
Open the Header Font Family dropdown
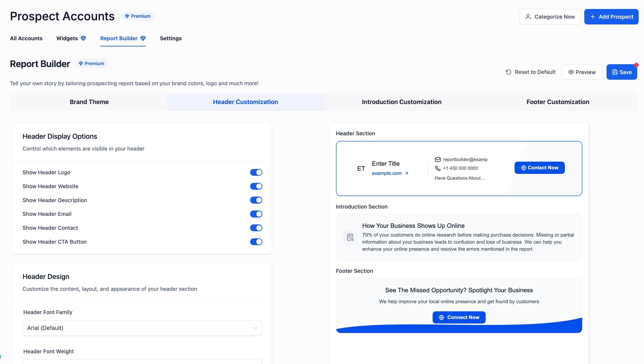click(142, 328)
